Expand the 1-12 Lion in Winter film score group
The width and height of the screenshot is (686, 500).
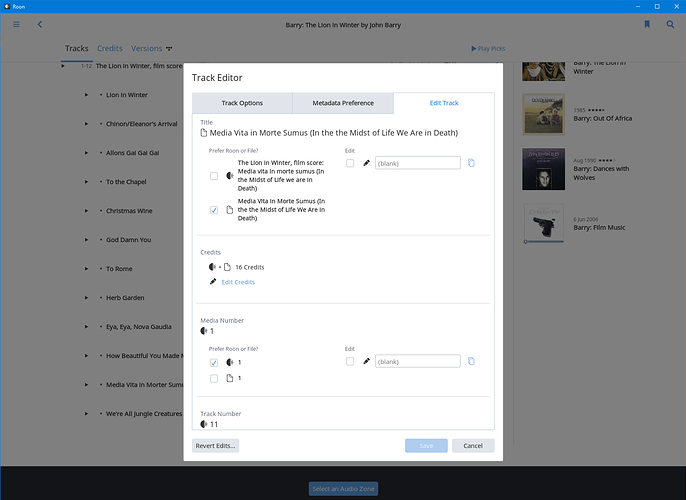pos(63,66)
